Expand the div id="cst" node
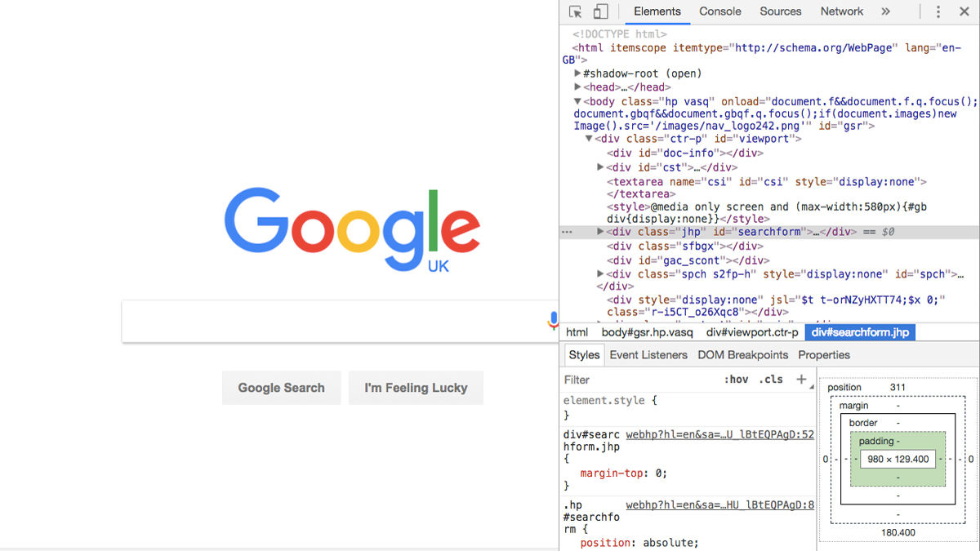The width and height of the screenshot is (980, 551). 601,167
